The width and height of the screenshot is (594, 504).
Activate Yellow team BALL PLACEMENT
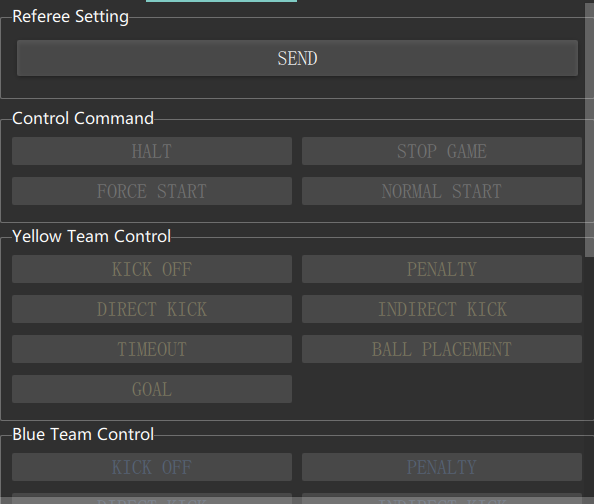[442, 349]
